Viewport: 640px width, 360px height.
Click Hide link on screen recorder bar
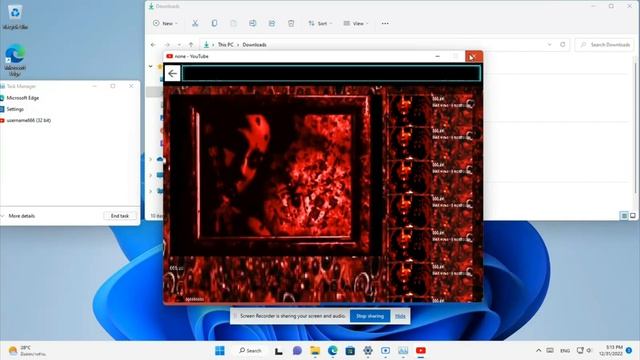click(400, 316)
